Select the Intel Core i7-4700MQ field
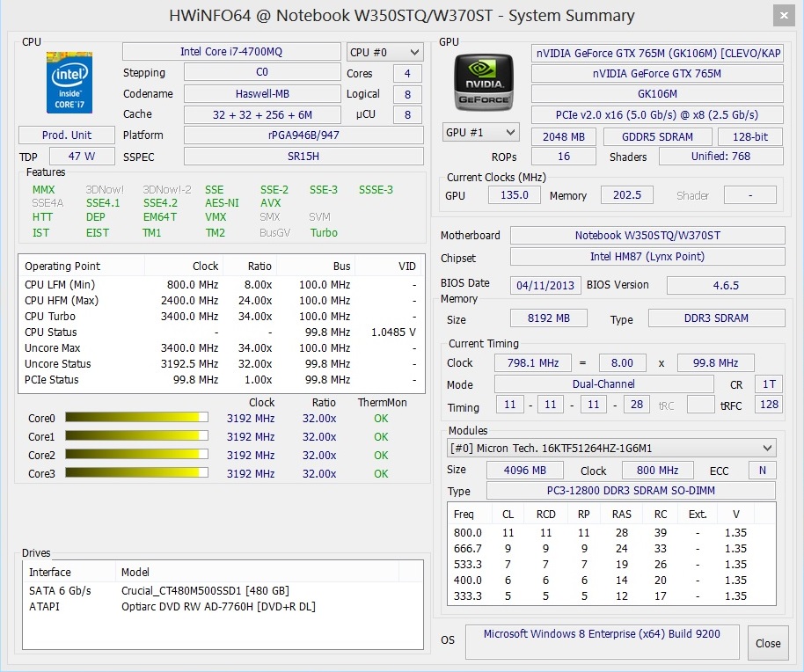This screenshot has height=672, width=804. pos(231,52)
